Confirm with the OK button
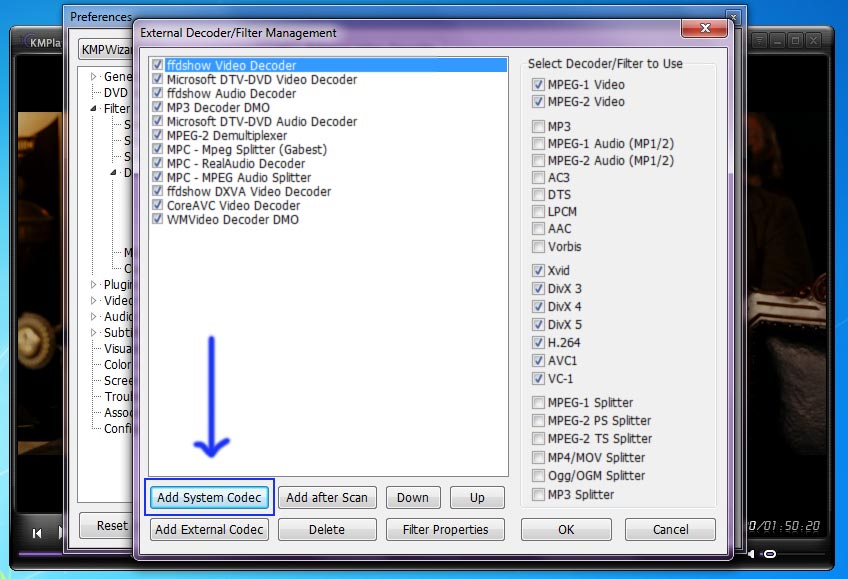This screenshot has width=848, height=579. click(566, 529)
